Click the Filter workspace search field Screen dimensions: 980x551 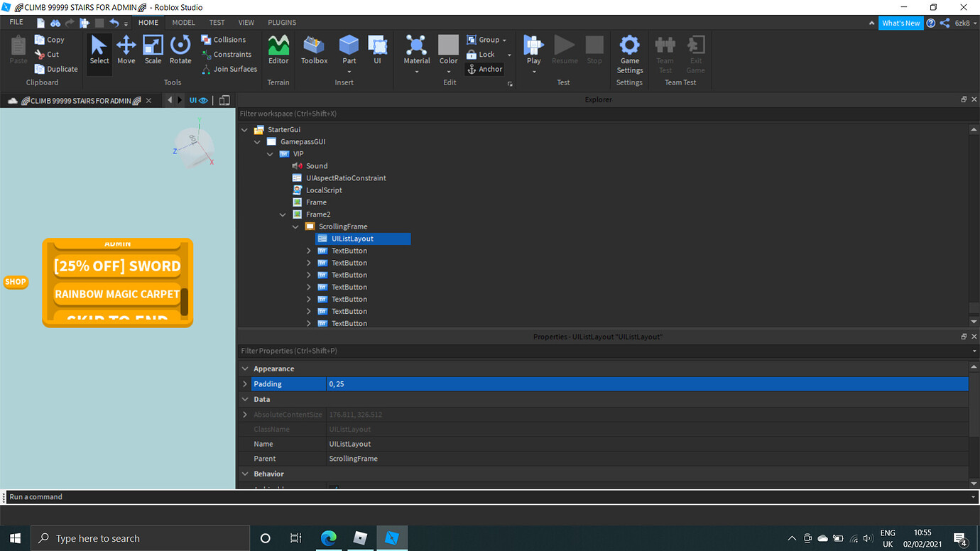tap(608, 114)
